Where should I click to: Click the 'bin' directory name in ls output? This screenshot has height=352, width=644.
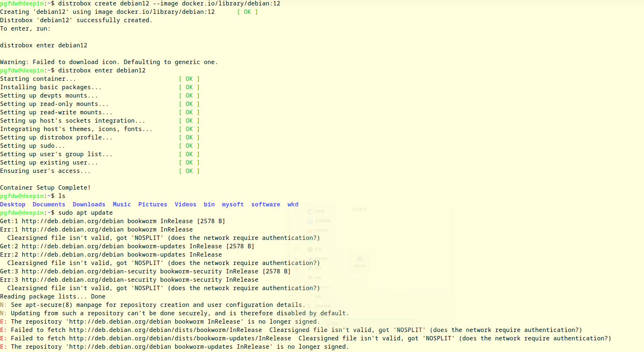(209, 205)
